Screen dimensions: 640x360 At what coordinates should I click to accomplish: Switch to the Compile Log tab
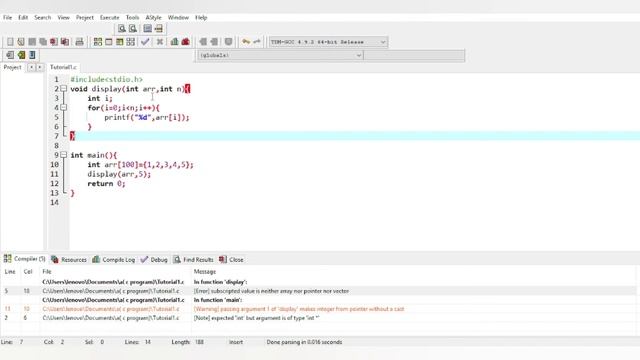(x=113, y=260)
